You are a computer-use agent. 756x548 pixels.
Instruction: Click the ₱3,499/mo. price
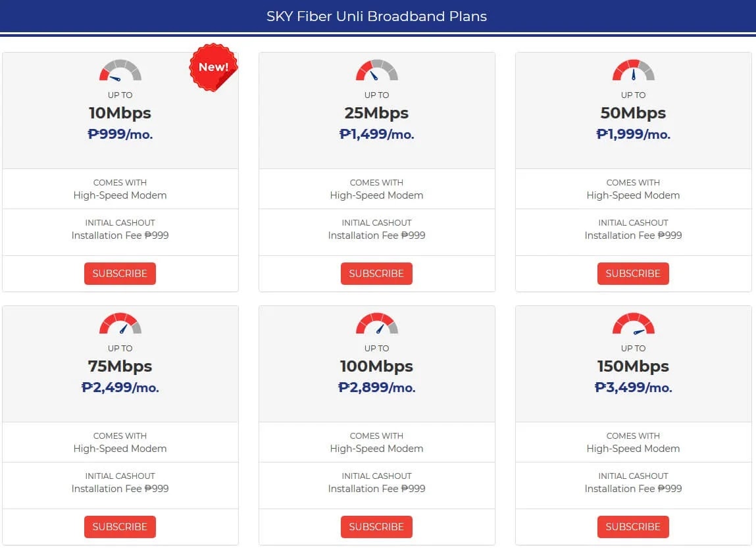click(x=633, y=387)
